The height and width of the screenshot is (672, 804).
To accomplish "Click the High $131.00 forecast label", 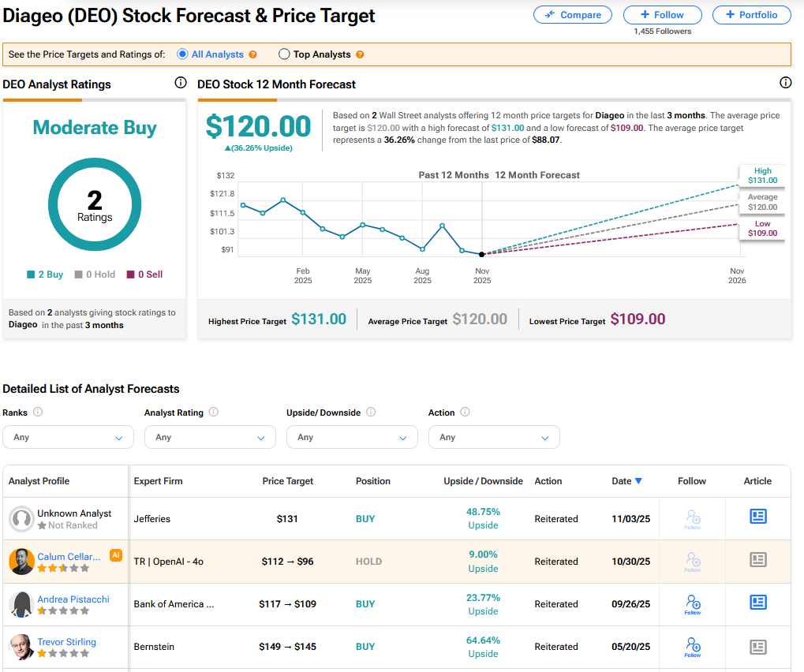I will coord(762,176).
